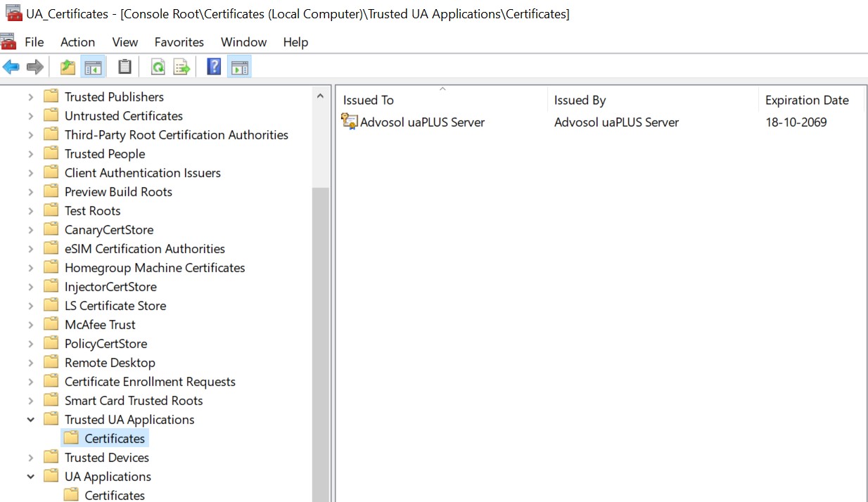This screenshot has width=868, height=502.
Task: Refresh the certificate list
Action: point(158,67)
